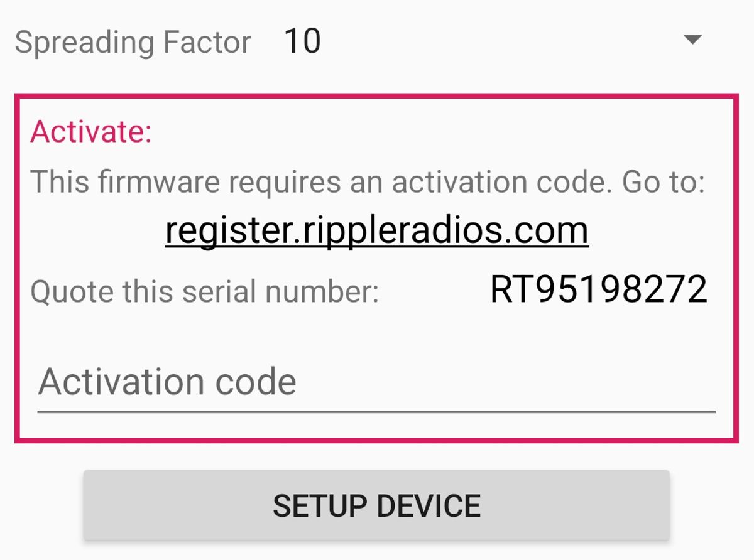754x560 pixels.
Task: Click the serial number RT95198272
Action: coord(598,290)
